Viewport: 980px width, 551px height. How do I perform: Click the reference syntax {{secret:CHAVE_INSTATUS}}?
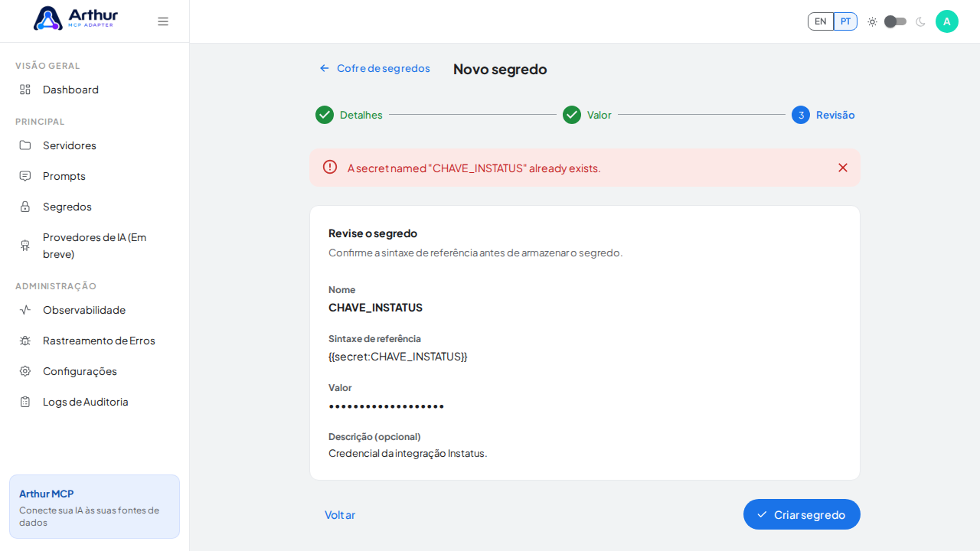pos(397,357)
